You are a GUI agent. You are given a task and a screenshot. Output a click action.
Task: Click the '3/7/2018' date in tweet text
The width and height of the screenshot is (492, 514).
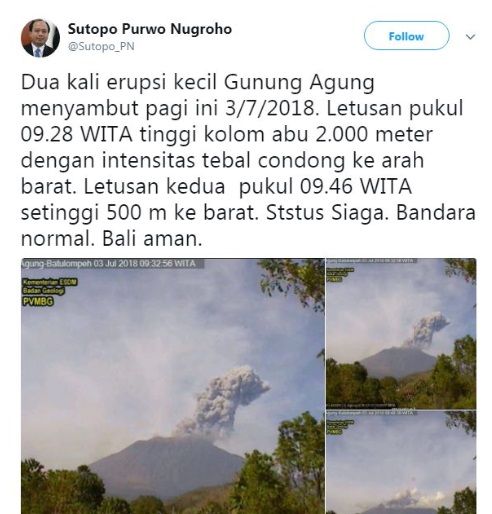tap(270, 108)
